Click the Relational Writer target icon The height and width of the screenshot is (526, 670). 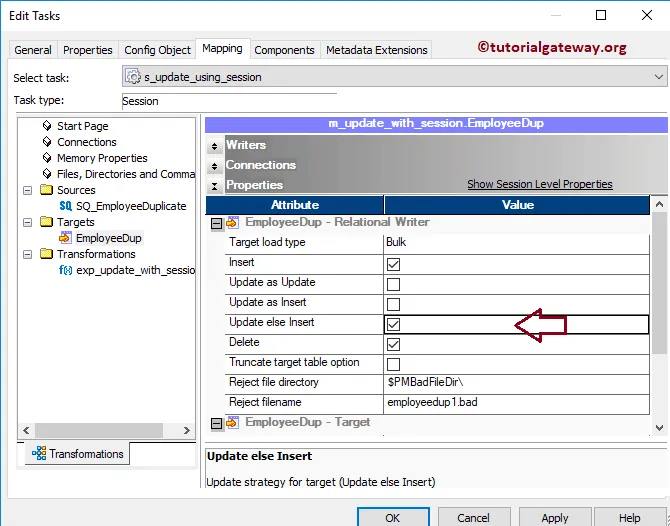point(232,222)
